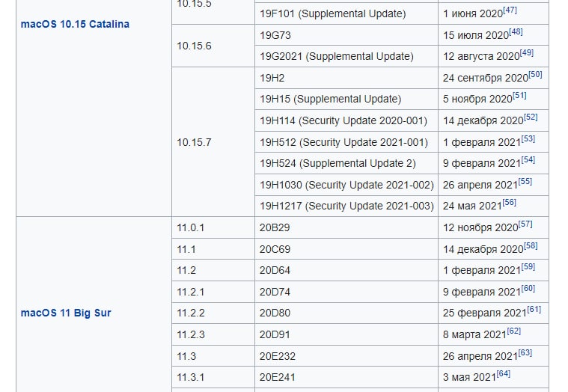This screenshot has height=392, width=568.
Task: Select build cell 20D74
Action: pyautogui.click(x=346, y=292)
